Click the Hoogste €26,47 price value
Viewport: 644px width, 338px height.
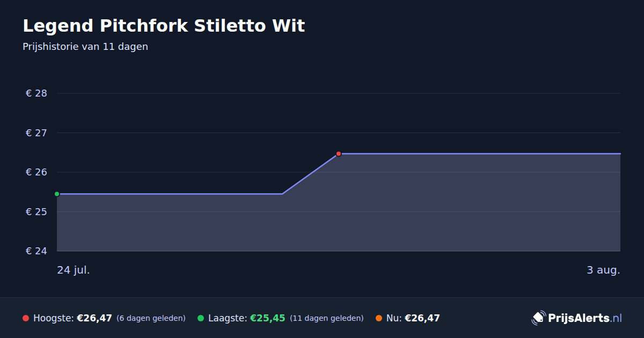[94, 318]
